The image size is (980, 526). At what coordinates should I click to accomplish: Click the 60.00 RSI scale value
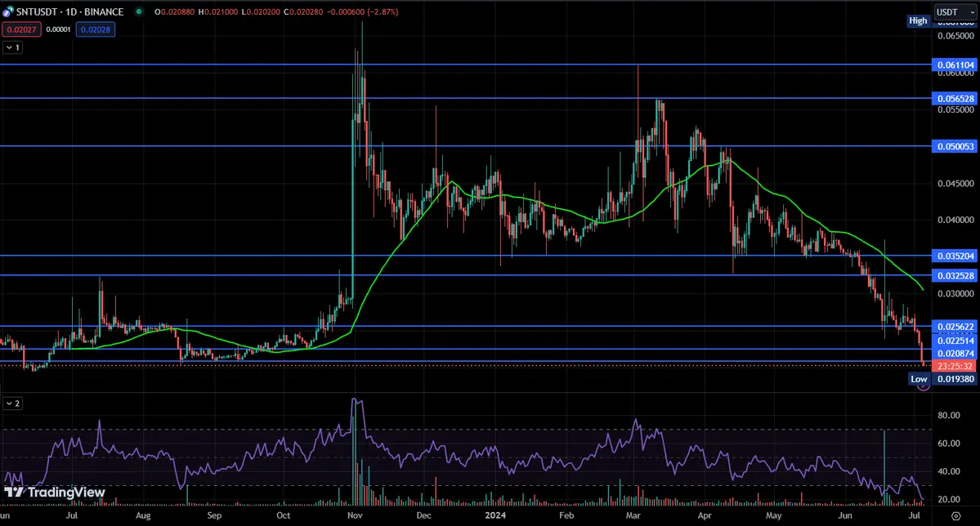[x=949, y=444]
